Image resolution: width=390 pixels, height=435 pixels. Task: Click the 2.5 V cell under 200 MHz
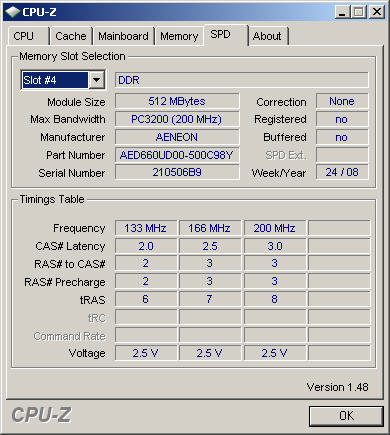(x=275, y=353)
